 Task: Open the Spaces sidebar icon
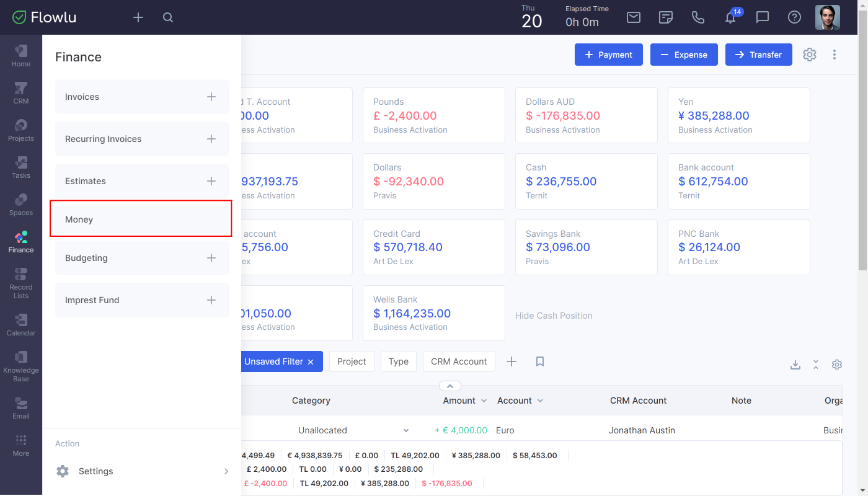(21, 205)
